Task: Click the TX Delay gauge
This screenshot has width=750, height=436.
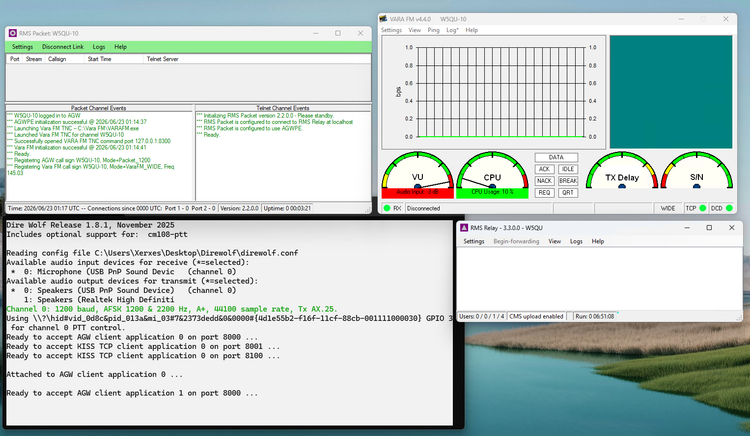Action: [x=622, y=170]
